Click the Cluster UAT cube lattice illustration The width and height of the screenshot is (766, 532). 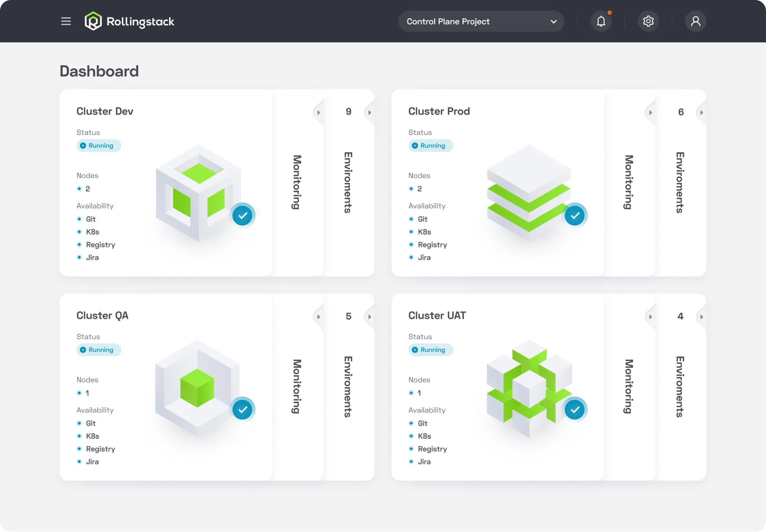[529, 388]
